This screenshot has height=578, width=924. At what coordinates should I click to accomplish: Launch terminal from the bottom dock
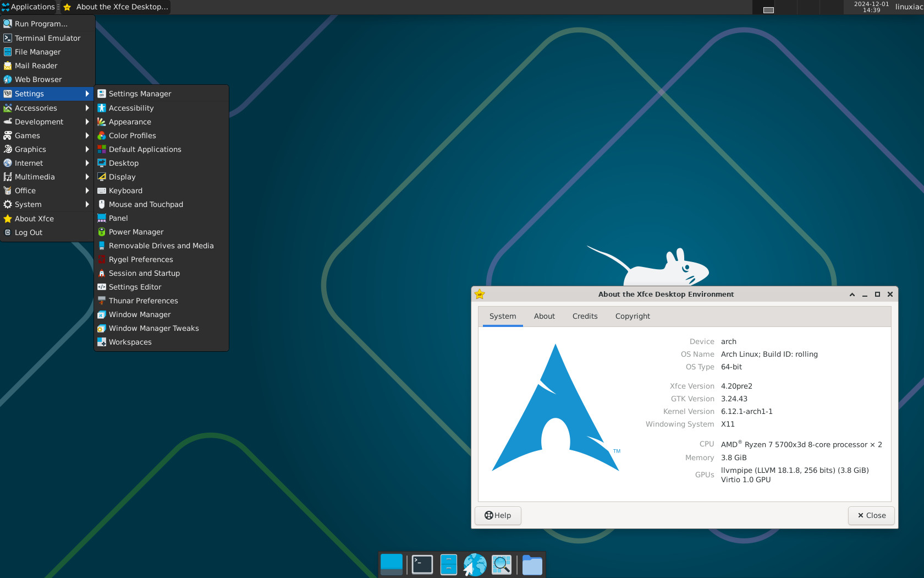pyautogui.click(x=422, y=565)
